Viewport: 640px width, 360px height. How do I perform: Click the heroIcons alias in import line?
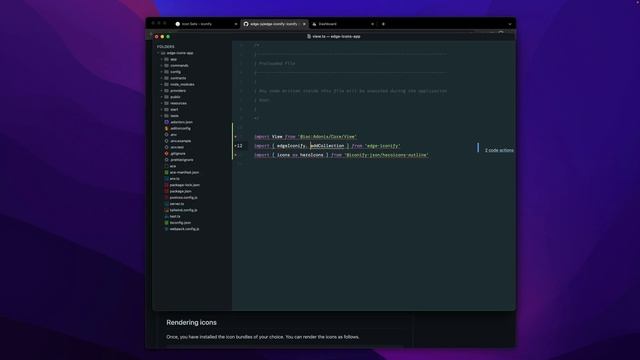[x=312, y=155]
